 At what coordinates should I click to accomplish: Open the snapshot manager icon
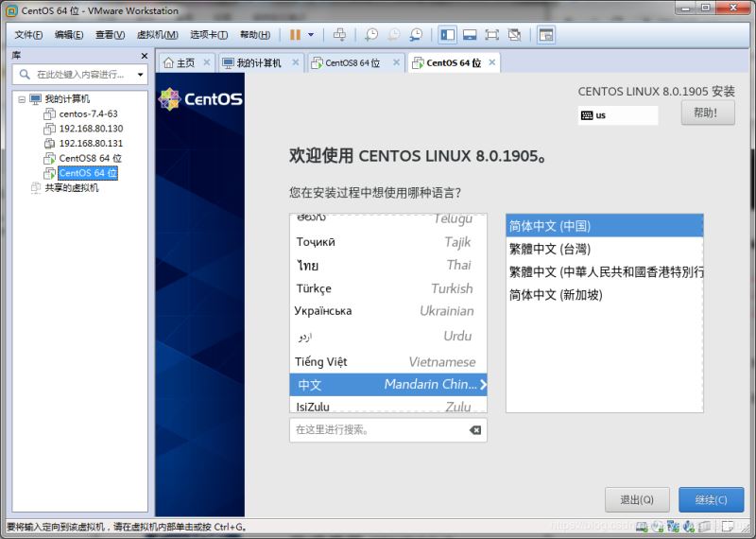click(416, 35)
